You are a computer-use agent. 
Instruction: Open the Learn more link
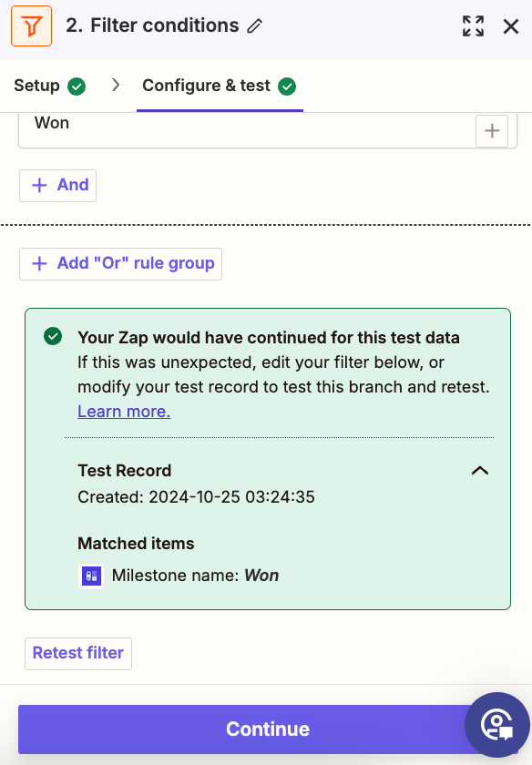[123, 412]
